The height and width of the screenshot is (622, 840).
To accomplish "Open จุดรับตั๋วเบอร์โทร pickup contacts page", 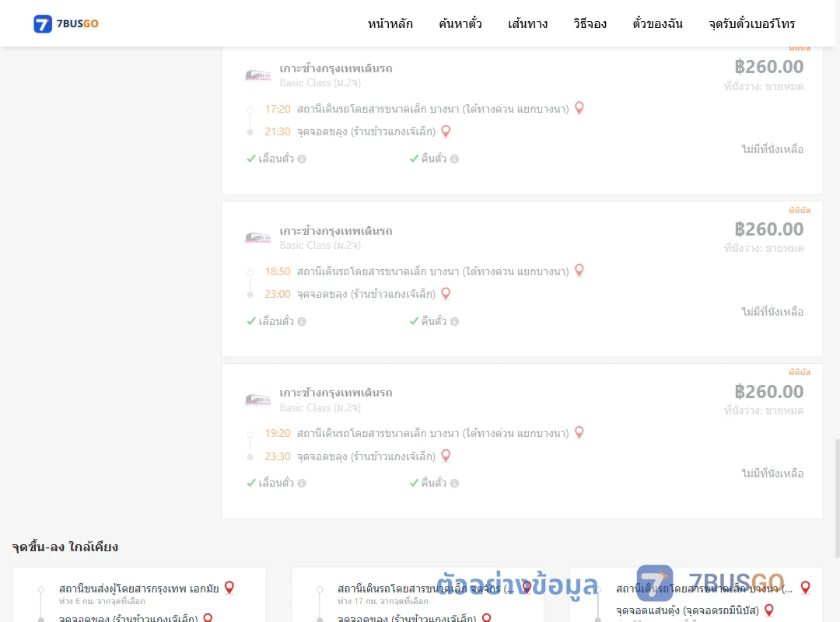I will 751,23.
